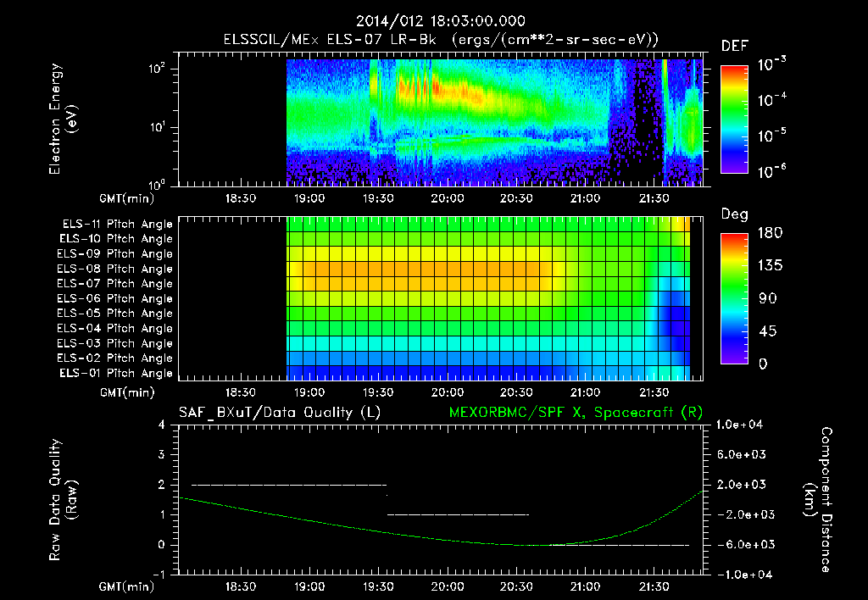Click the GMT(min) label under pitch angle panel

coord(127,393)
